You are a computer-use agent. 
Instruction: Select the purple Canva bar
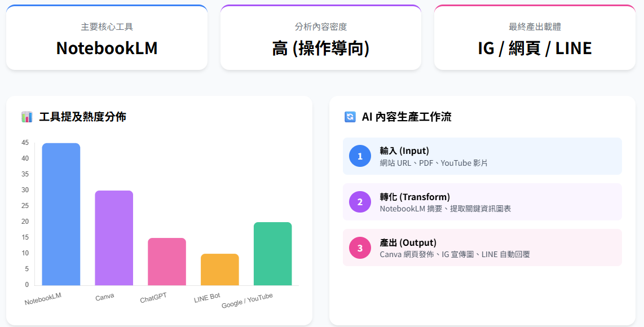pos(114,238)
